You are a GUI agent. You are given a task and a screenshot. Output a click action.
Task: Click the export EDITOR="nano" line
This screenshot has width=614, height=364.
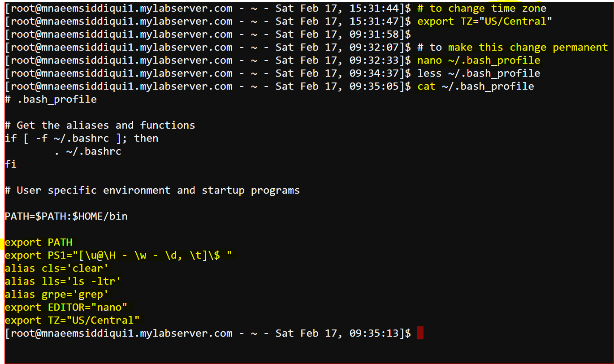66,307
